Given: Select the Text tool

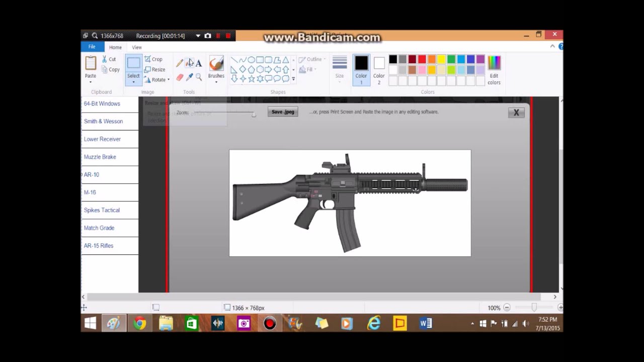Looking at the screenshot, I should 199,63.
